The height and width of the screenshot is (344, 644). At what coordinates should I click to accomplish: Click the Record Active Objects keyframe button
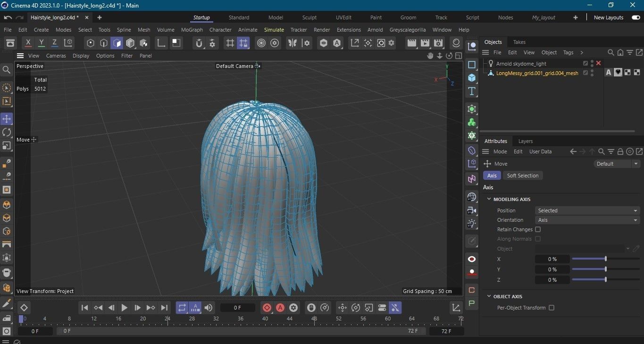267,308
